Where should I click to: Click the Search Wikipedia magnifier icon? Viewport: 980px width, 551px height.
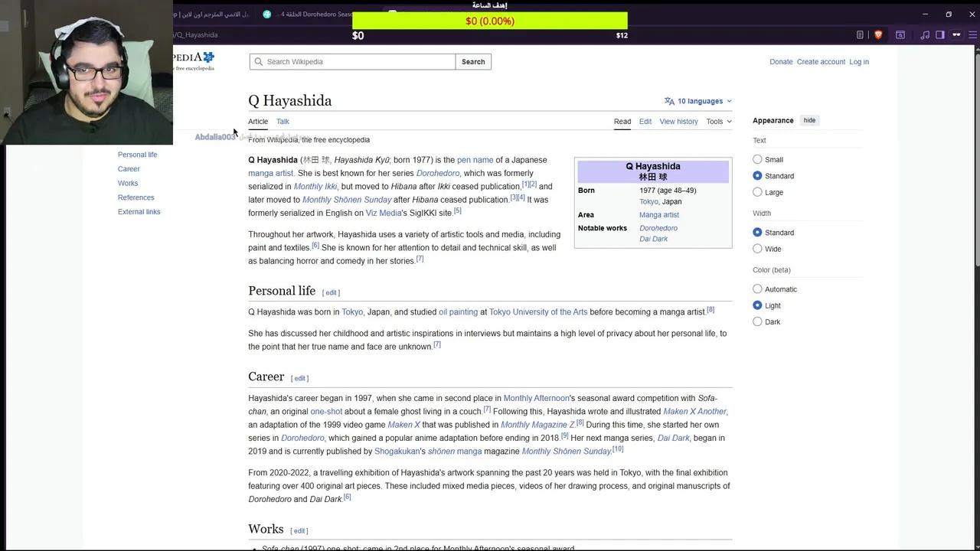(x=258, y=62)
